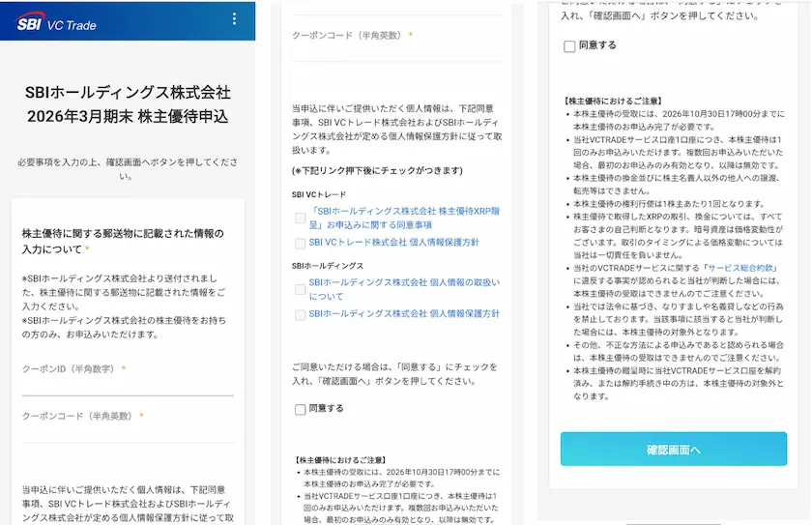Screen dimensions: 812x525
Task: Check the box for SBIホールディングス株式会社 個人情報保護方針
Action: (300, 315)
